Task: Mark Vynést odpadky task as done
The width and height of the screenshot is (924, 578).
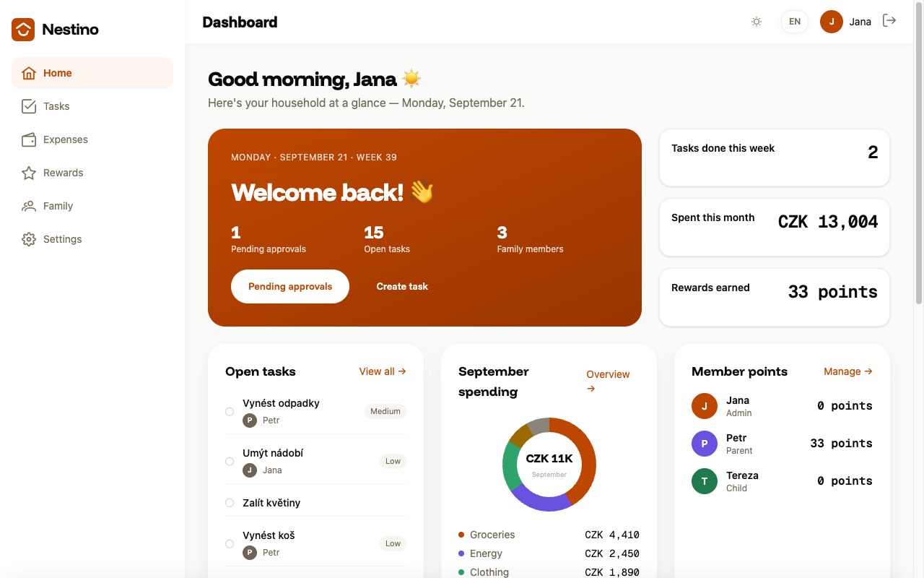Action: pos(230,412)
